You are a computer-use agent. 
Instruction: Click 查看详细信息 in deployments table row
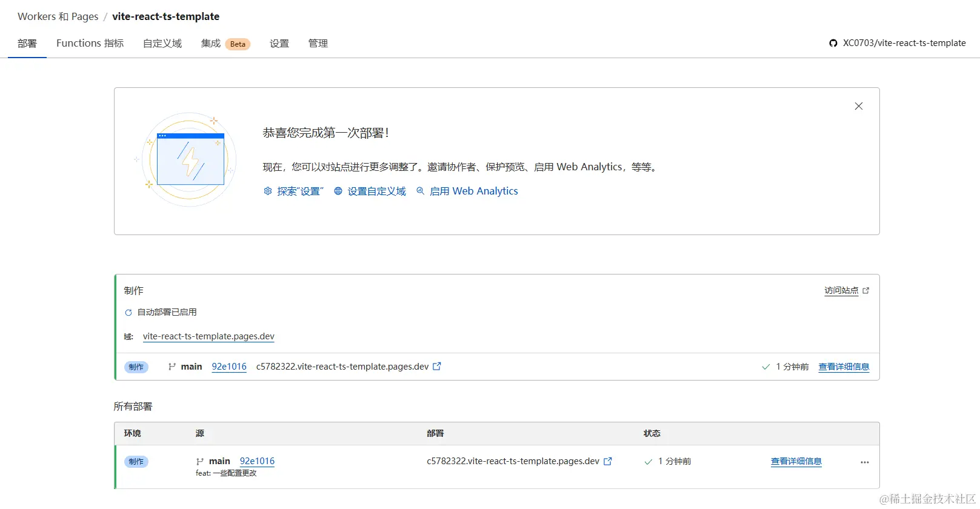pos(796,462)
